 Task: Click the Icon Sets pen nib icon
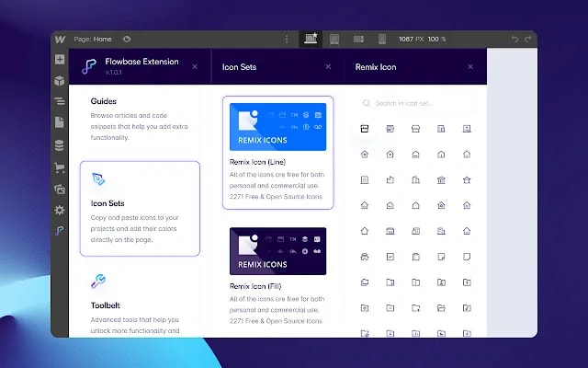[98, 179]
